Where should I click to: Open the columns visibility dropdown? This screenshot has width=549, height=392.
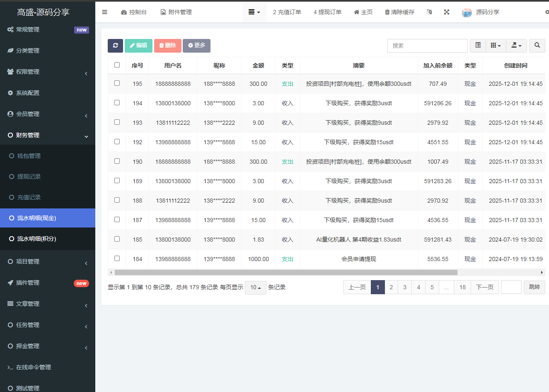tap(496, 46)
